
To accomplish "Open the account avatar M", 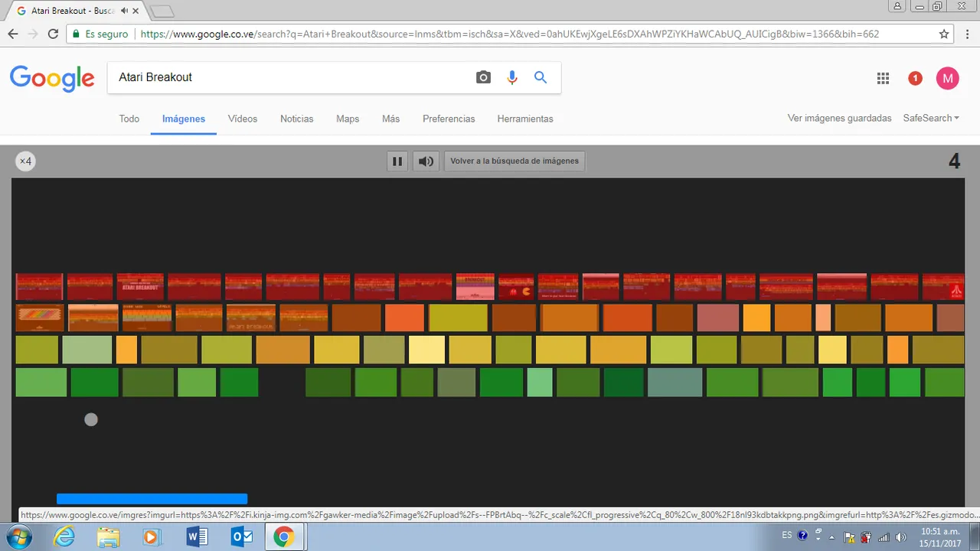I will (948, 78).
